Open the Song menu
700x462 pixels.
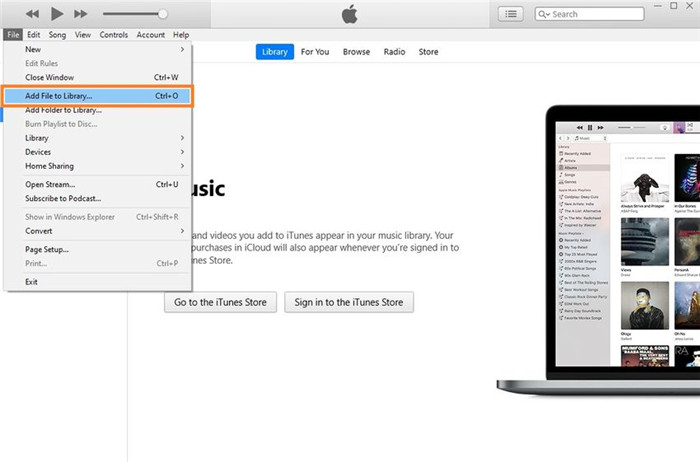(x=57, y=34)
